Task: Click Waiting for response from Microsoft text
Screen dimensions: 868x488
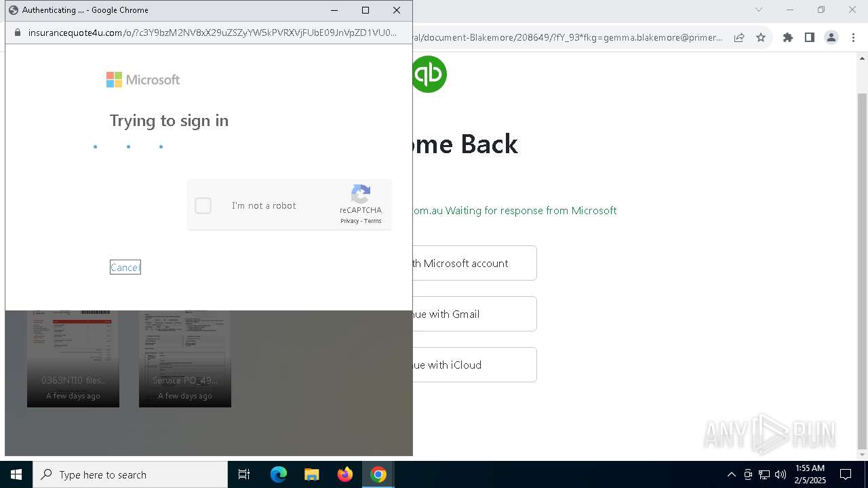Action: 531,210
